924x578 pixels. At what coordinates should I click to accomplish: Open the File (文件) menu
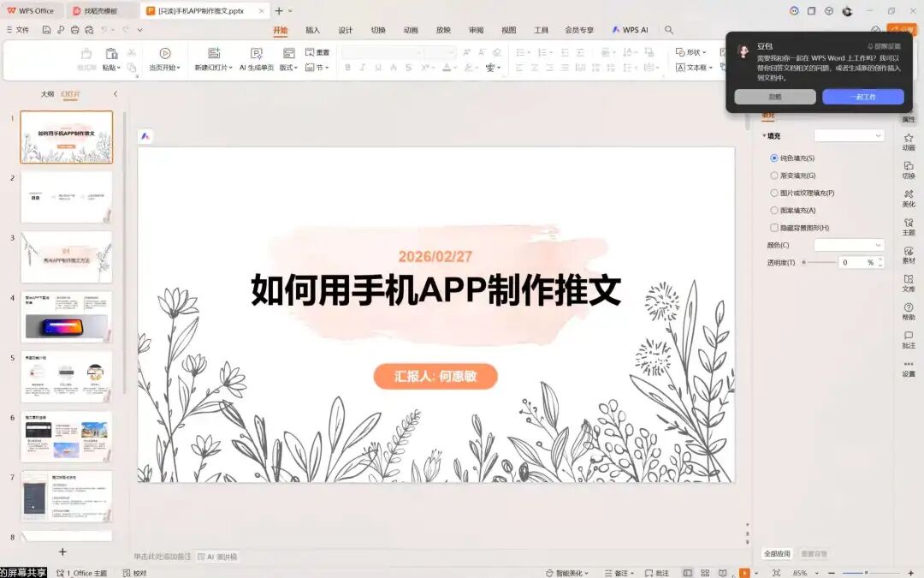tap(18, 29)
